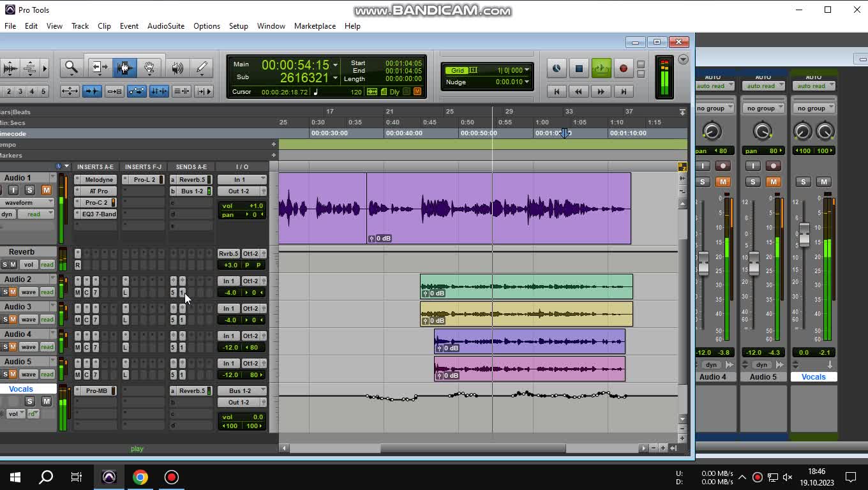Toggle mute on the Audio 5 mixer channel

(773, 182)
